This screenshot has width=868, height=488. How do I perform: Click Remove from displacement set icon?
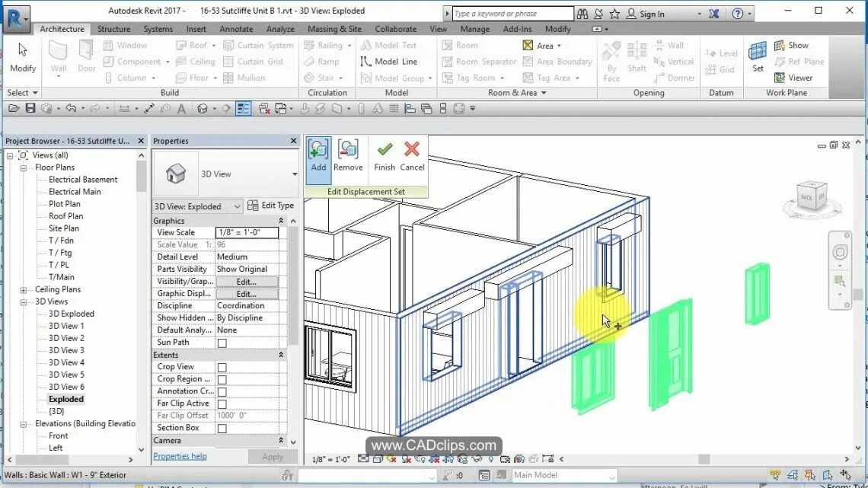[x=348, y=156]
